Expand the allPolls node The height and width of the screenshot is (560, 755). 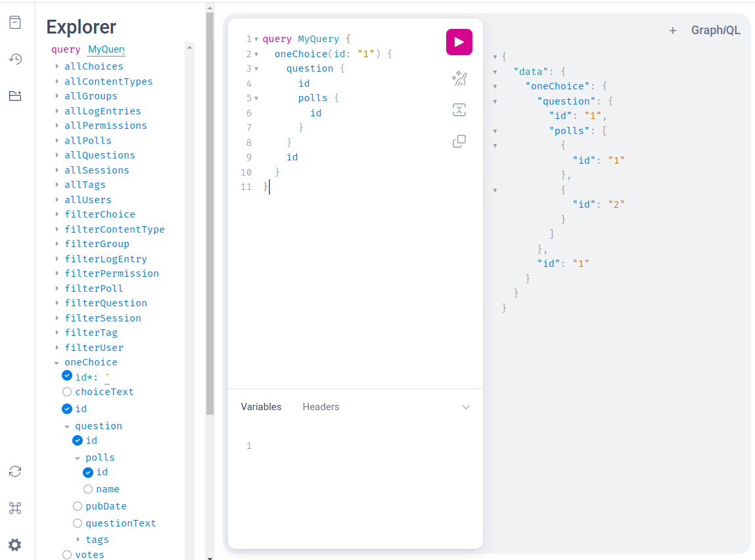[x=57, y=141]
